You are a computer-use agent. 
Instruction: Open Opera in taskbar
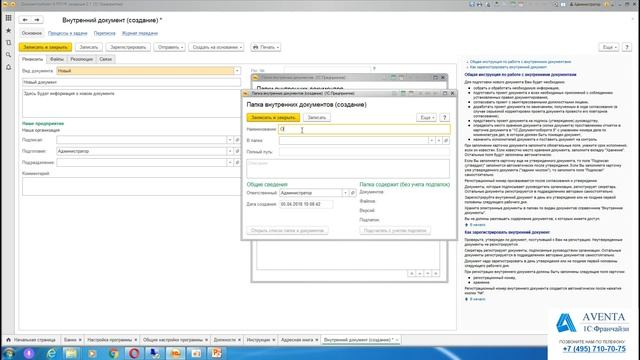coord(134,353)
